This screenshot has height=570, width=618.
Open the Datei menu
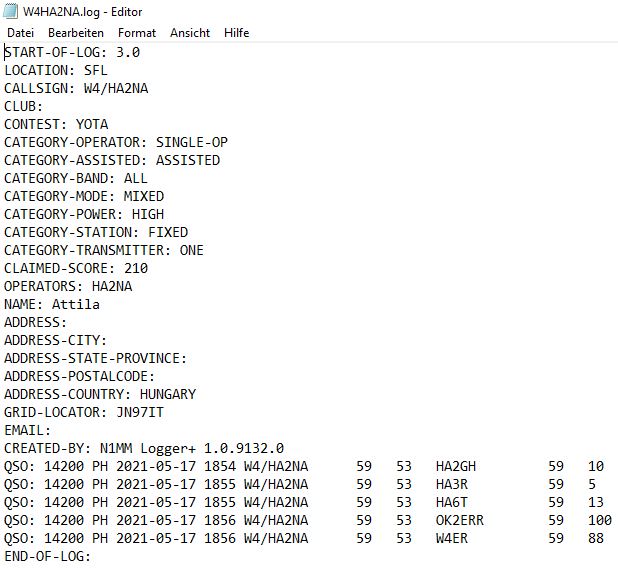20,33
